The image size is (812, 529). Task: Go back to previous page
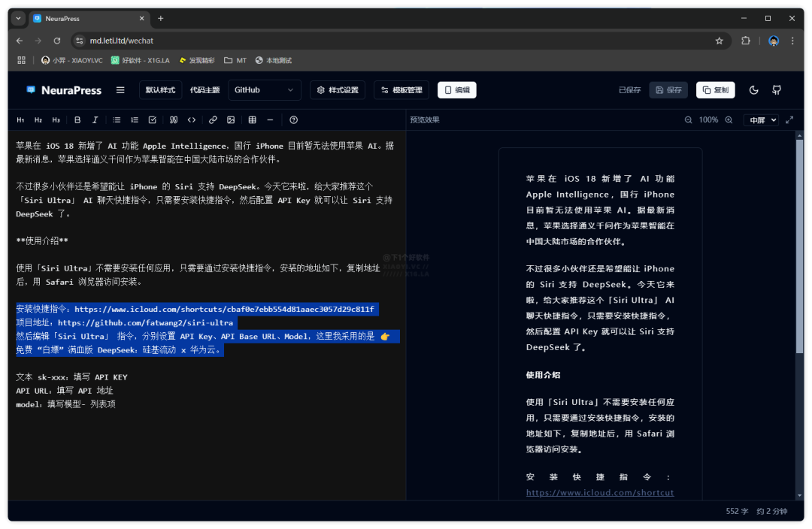click(20, 41)
